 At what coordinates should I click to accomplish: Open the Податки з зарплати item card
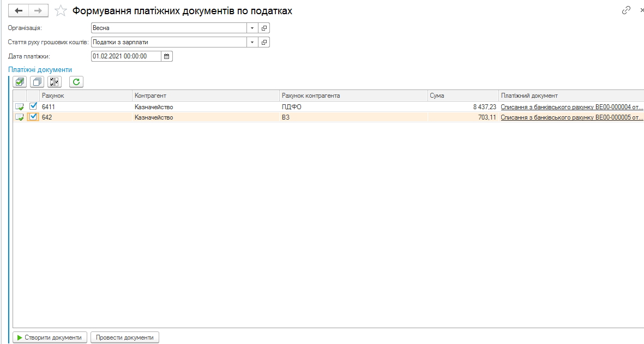(264, 42)
